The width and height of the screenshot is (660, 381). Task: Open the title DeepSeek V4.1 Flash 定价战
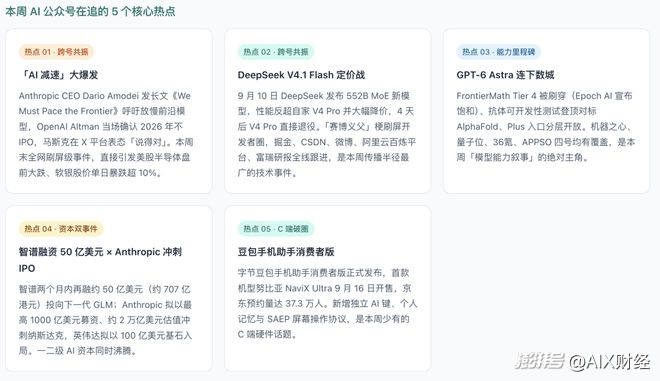point(301,75)
